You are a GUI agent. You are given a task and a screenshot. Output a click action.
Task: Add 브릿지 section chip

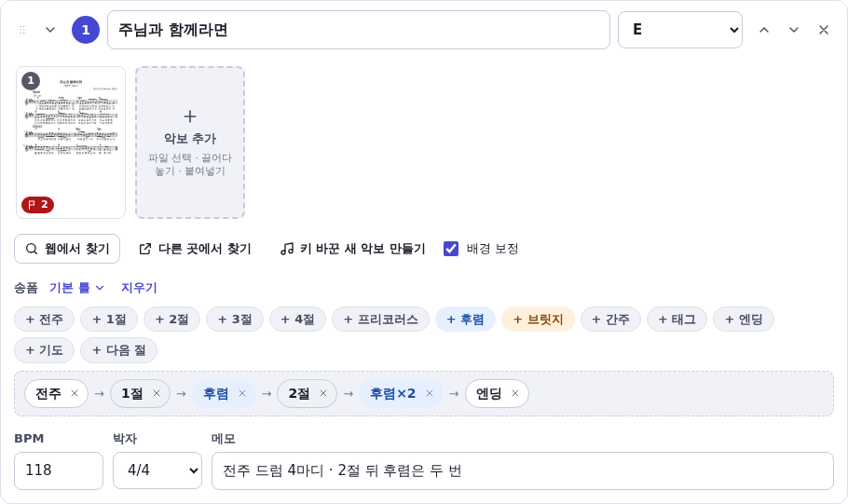538,319
